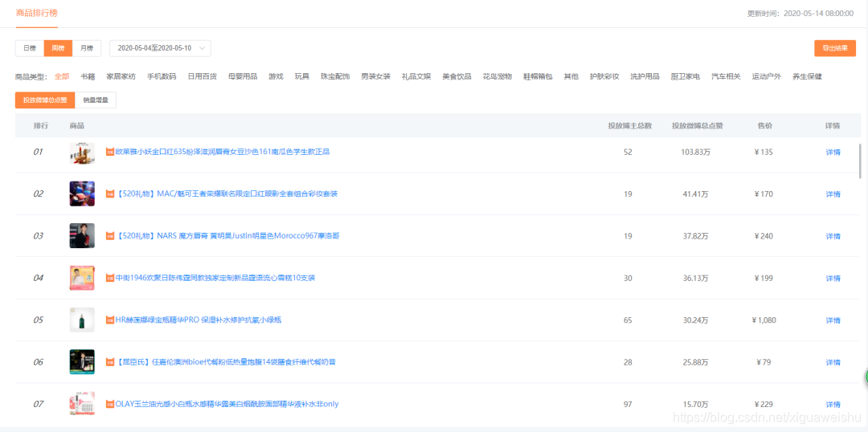Switch to the 月榜 monthly ranking
The width and height of the screenshot is (868, 432).
point(87,48)
